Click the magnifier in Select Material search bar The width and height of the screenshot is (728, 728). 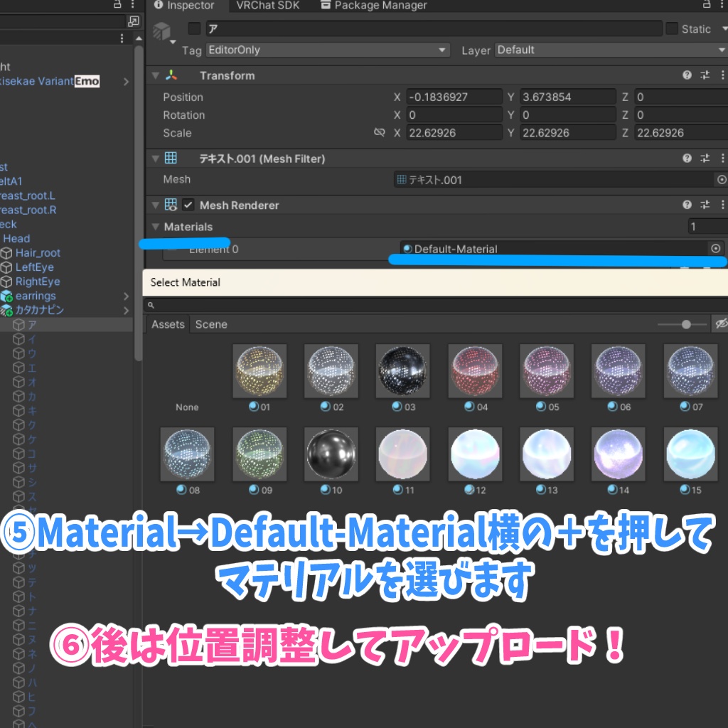click(x=151, y=304)
